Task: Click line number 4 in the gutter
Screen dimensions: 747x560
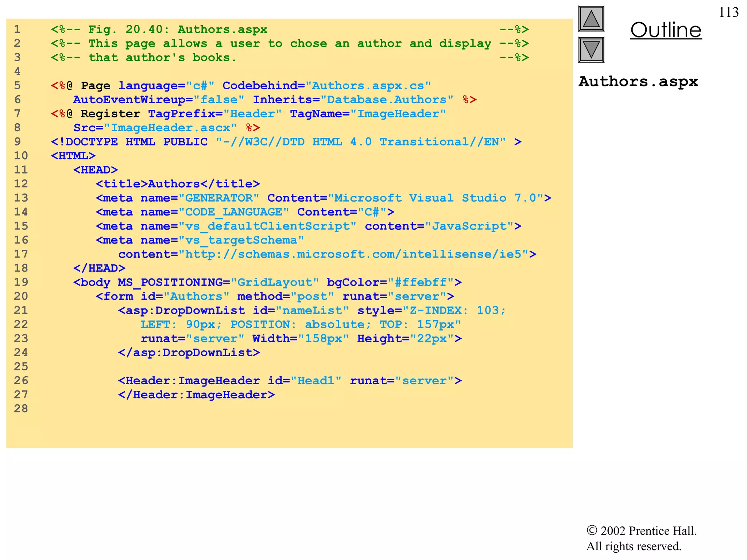Action: pos(18,71)
